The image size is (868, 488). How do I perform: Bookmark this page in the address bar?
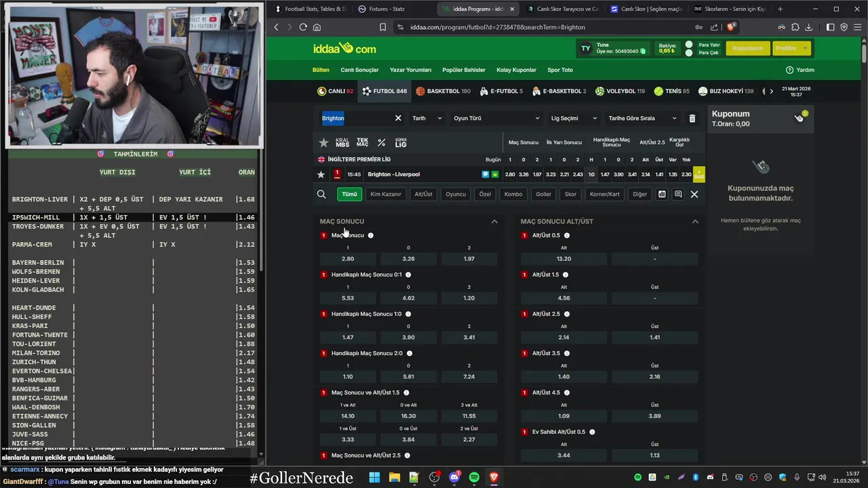coord(382,27)
